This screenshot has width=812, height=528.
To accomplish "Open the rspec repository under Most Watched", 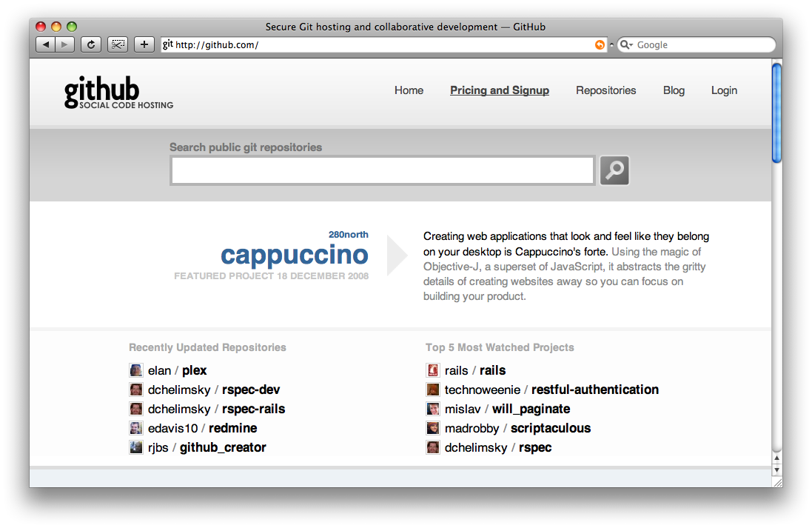I will [x=535, y=448].
